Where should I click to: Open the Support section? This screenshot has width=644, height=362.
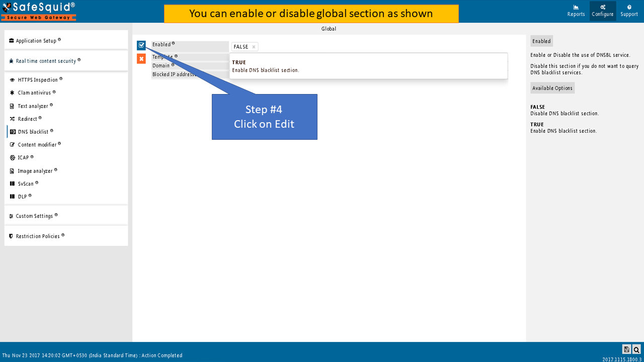pos(629,11)
